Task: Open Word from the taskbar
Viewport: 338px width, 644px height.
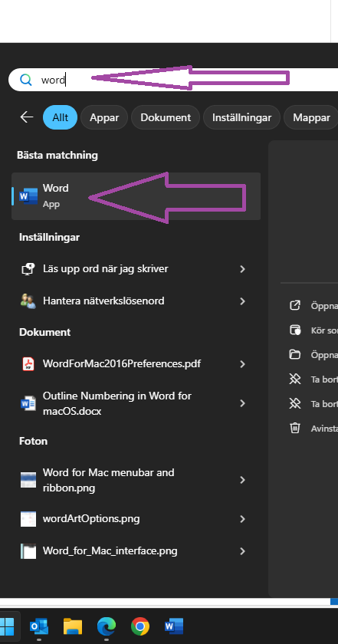Action: (x=174, y=627)
